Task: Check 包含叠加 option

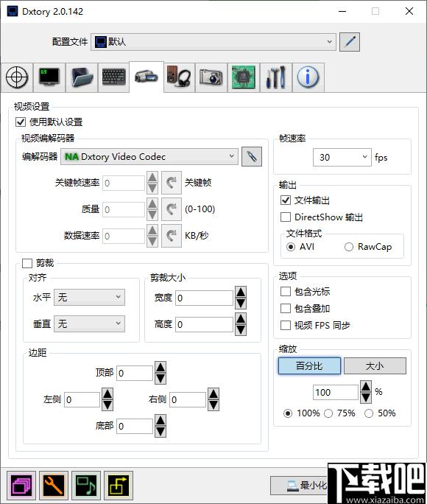Action: (x=286, y=309)
